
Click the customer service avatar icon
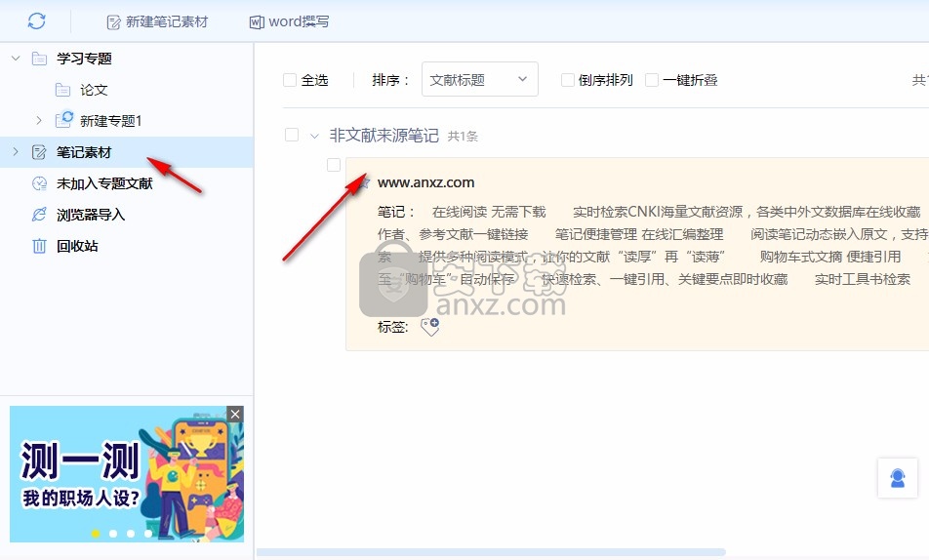pos(897,478)
